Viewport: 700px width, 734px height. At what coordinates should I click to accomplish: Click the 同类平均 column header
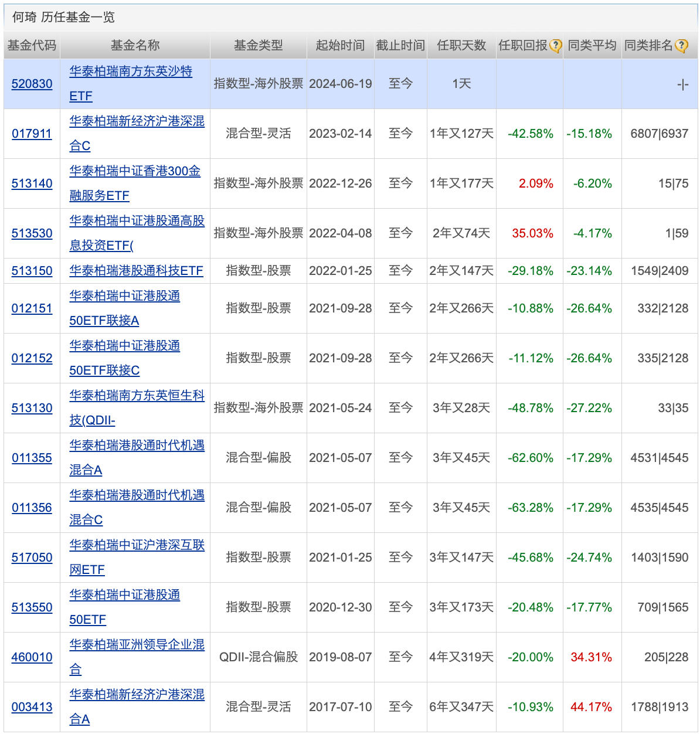coord(592,46)
